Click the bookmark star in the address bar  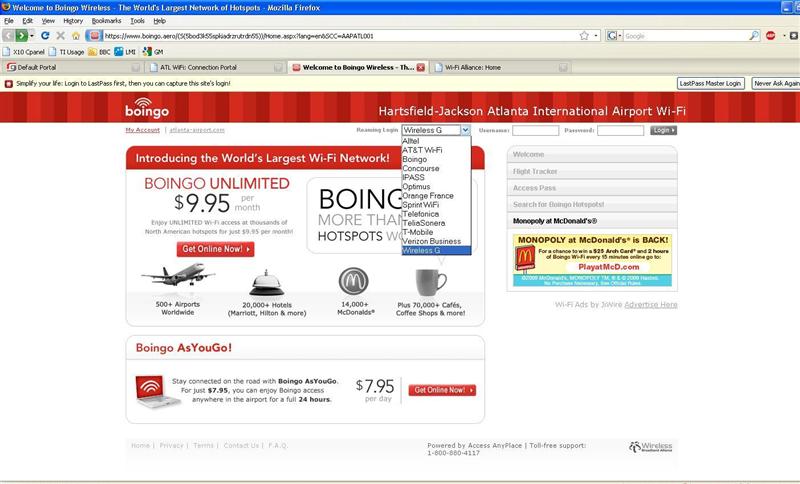584,36
